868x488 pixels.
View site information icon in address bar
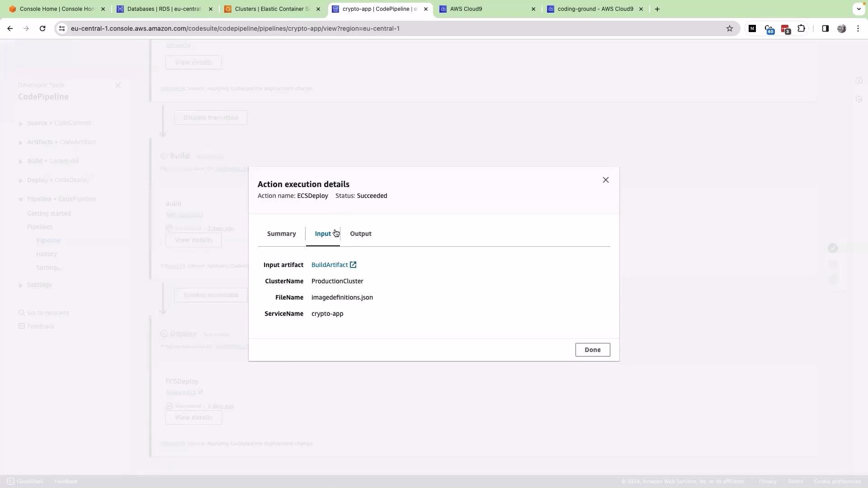62,28
